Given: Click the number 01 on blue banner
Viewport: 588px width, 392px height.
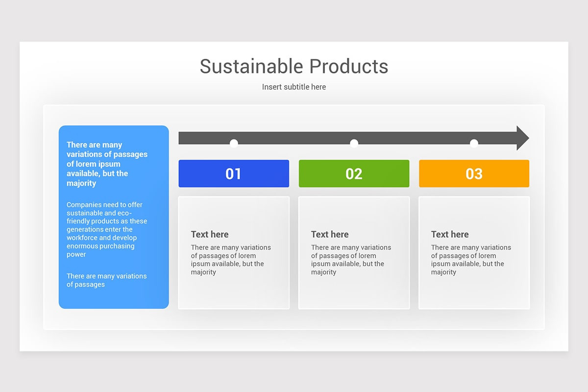Looking at the screenshot, I should pos(234,173).
